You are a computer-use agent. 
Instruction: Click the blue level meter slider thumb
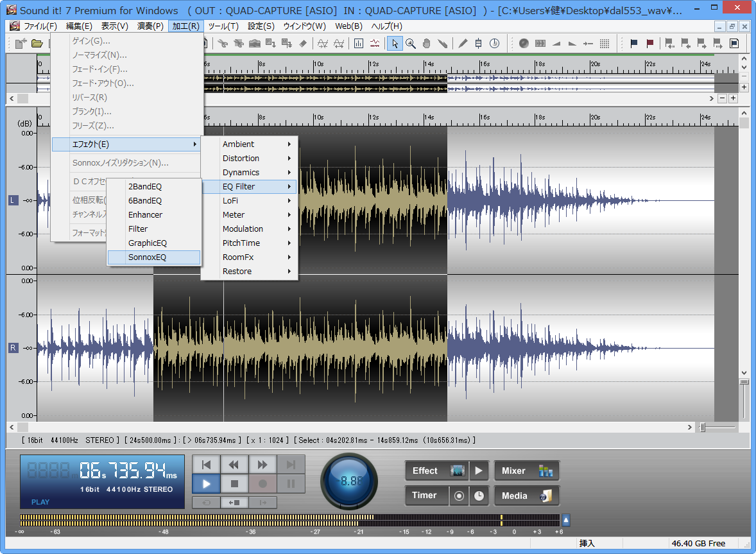[566, 520]
